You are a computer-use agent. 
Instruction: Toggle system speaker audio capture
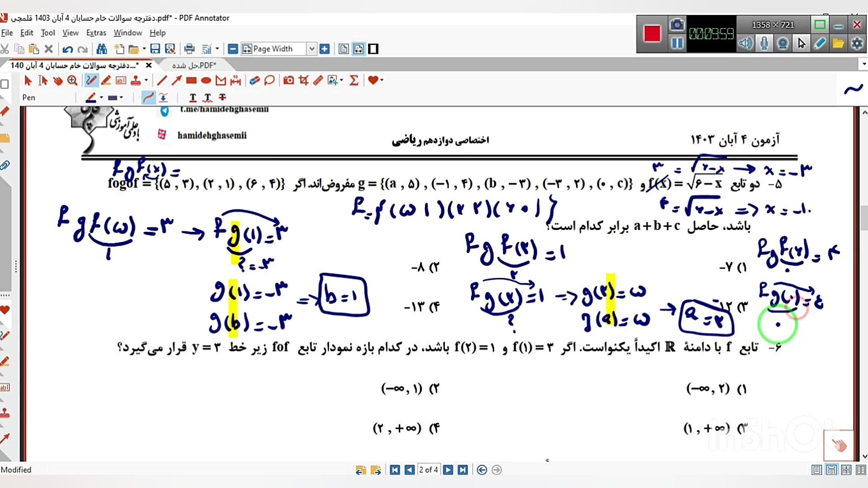(x=745, y=43)
